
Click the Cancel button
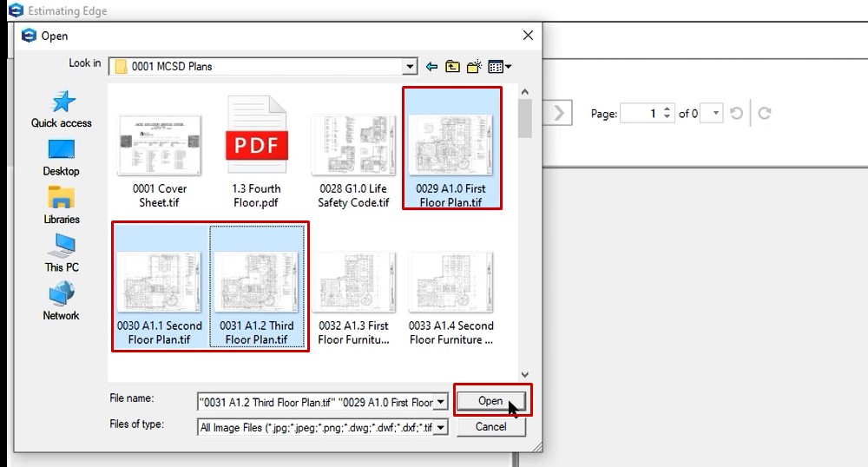490,426
